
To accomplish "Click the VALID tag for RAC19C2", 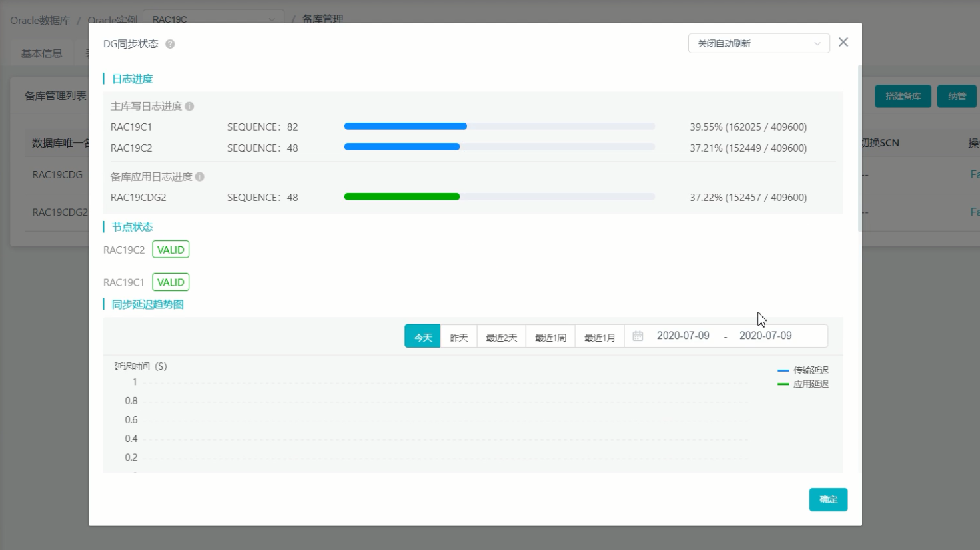I will 171,250.
